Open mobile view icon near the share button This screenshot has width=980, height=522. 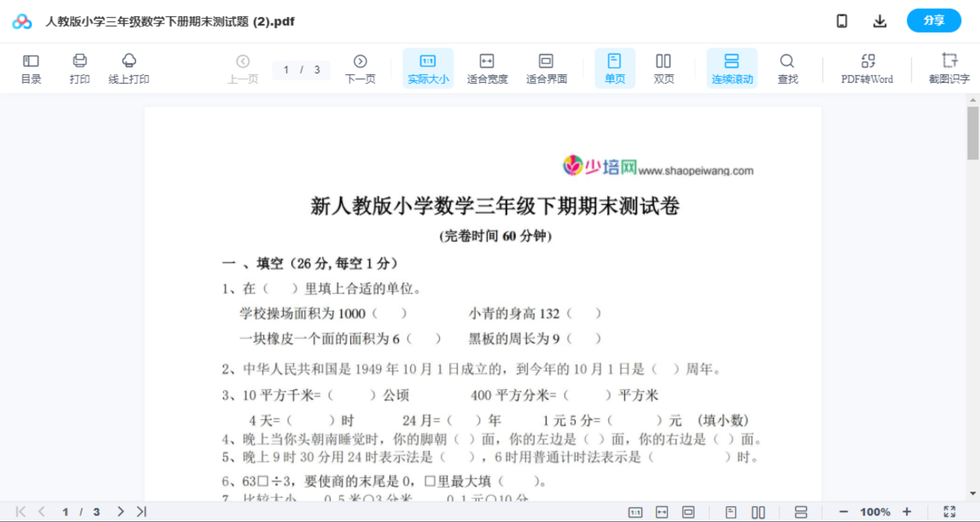coord(842,20)
